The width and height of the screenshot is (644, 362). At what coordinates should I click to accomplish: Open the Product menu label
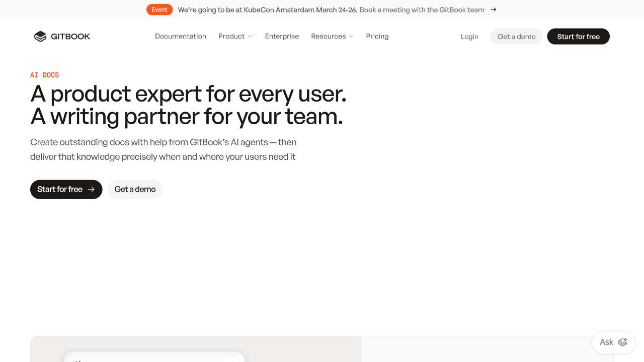231,36
